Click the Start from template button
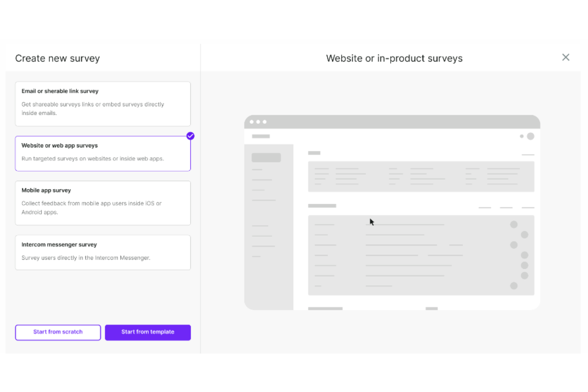 point(147,332)
